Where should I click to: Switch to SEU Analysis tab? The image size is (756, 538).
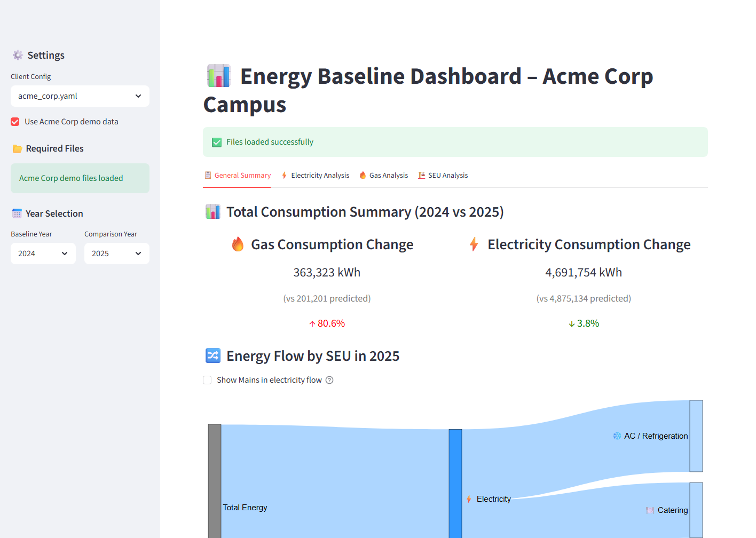pos(443,176)
